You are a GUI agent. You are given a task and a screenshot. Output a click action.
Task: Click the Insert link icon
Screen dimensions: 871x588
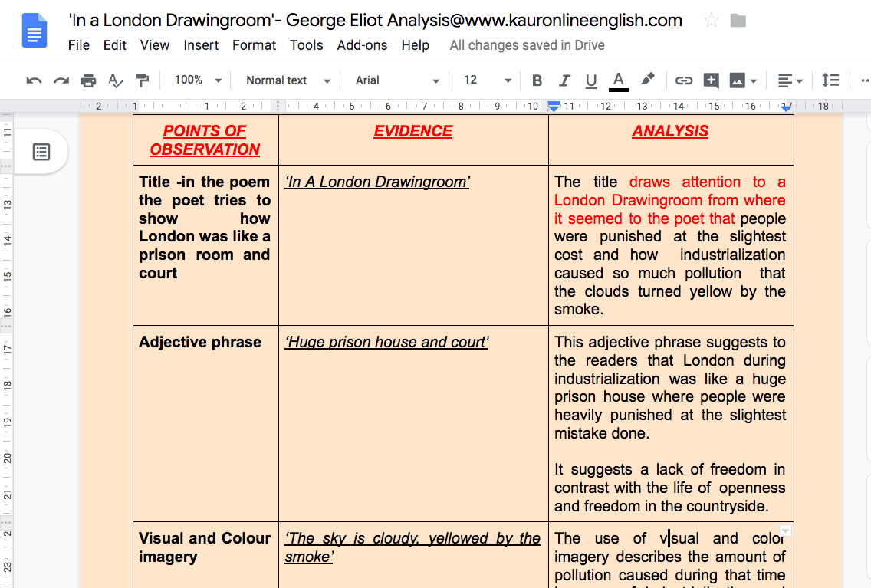[683, 81]
